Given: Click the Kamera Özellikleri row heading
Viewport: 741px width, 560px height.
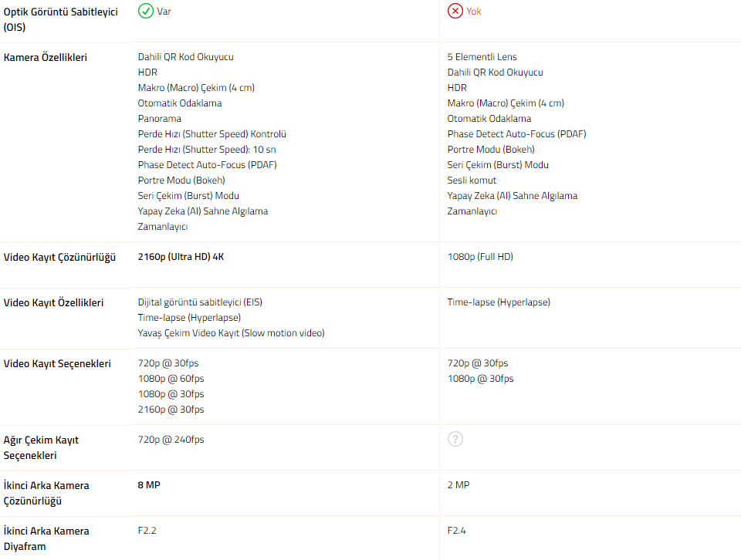Looking at the screenshot, I should point(46,57).
